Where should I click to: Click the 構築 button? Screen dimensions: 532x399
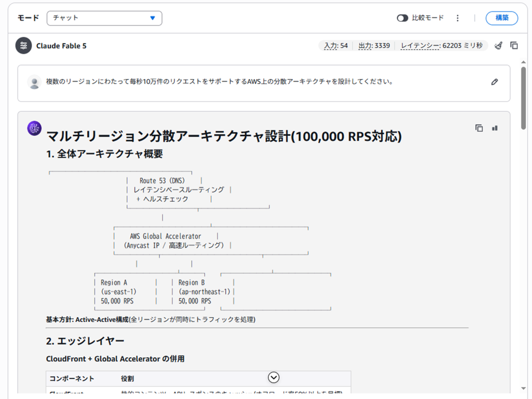(502, 18)
